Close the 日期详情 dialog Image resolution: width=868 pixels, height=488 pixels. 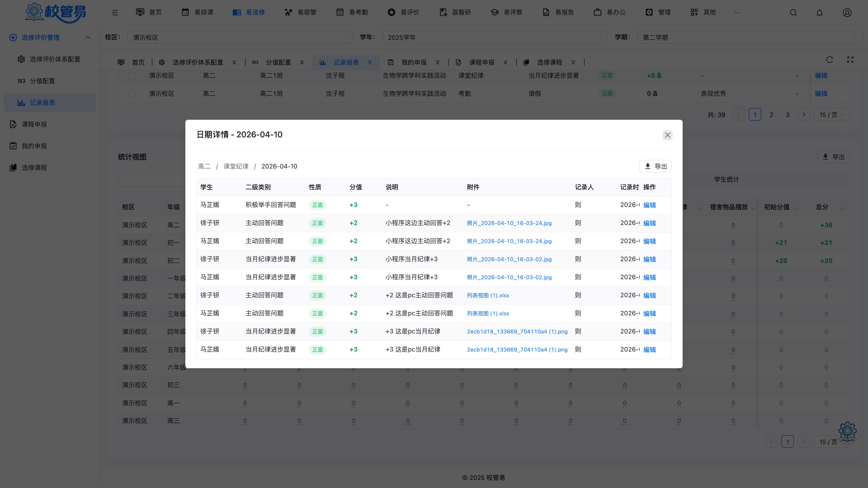(668, 135)
